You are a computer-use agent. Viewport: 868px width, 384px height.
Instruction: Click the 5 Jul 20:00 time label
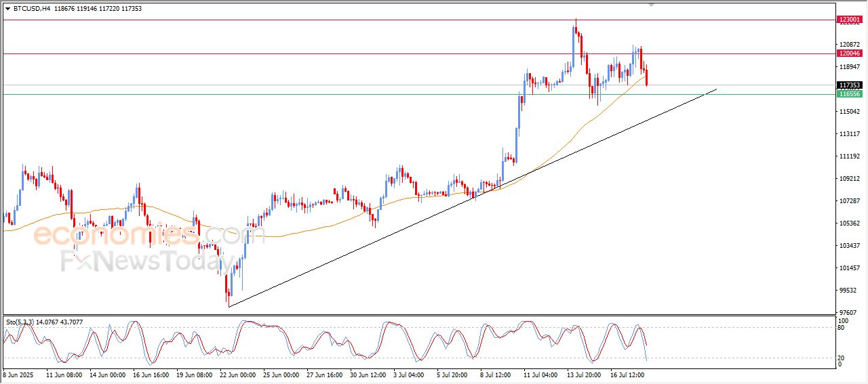(452, 374)
